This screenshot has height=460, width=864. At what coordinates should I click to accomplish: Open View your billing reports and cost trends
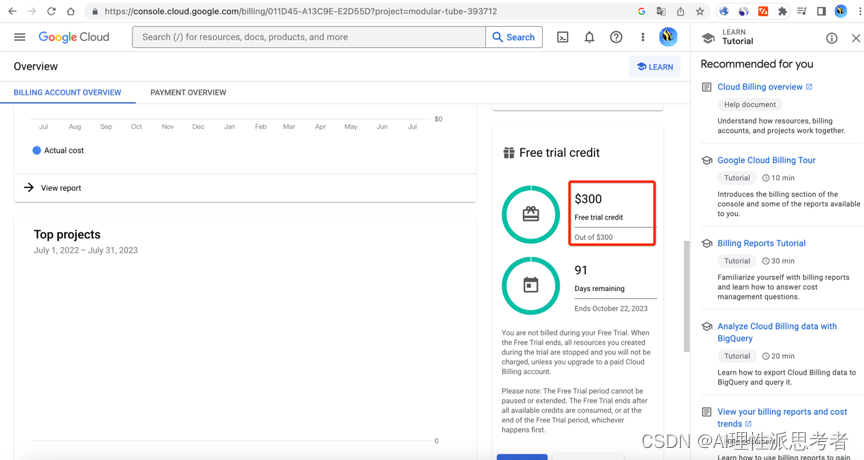(782, 418)
